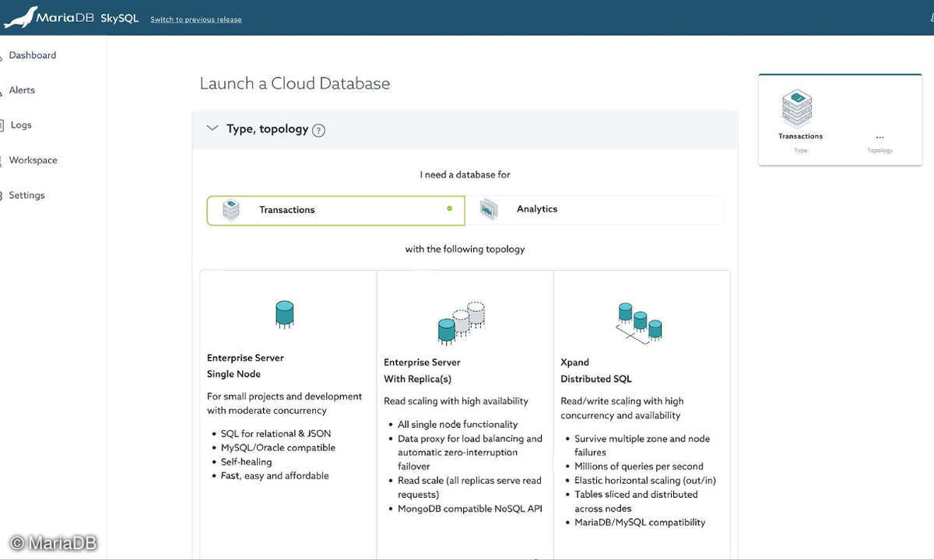Select Xpand Distributed SQL topology
The image size is (934, 560).
pos(642,414)
